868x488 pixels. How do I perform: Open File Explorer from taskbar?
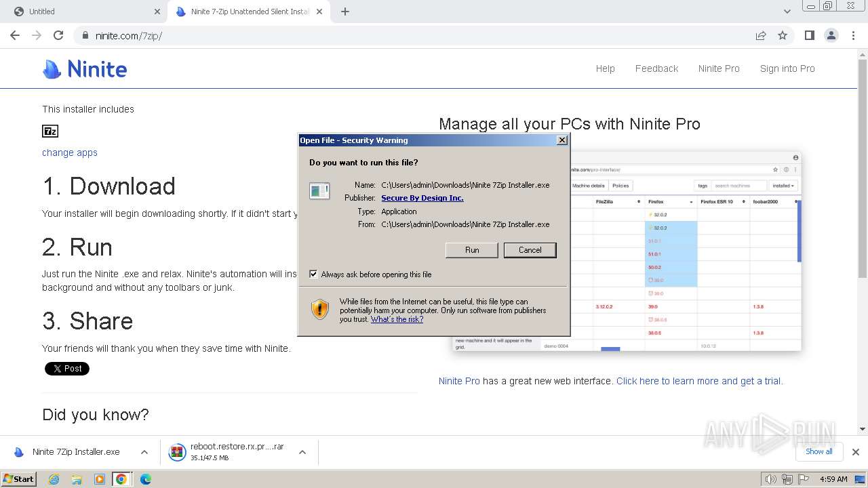(77, 479)
